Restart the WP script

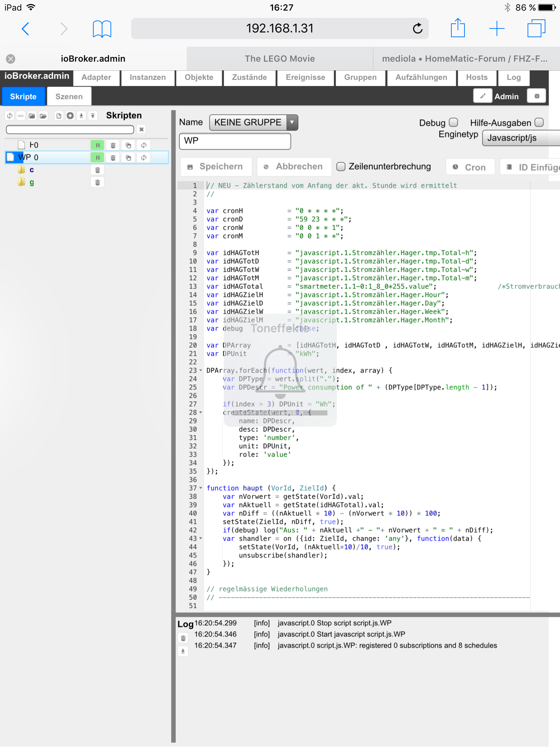pyautogui.click(x=144, y=158)
